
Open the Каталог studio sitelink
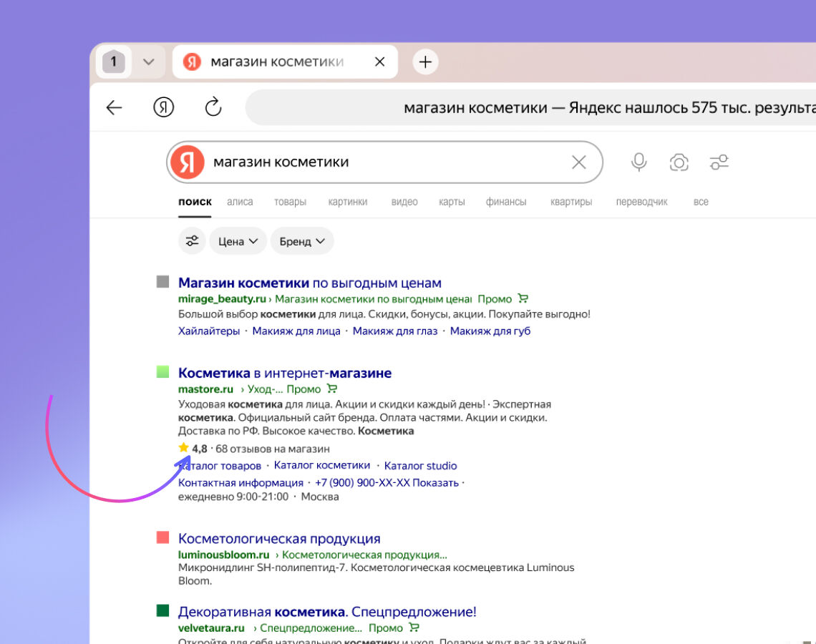click(x=420, y=466)
